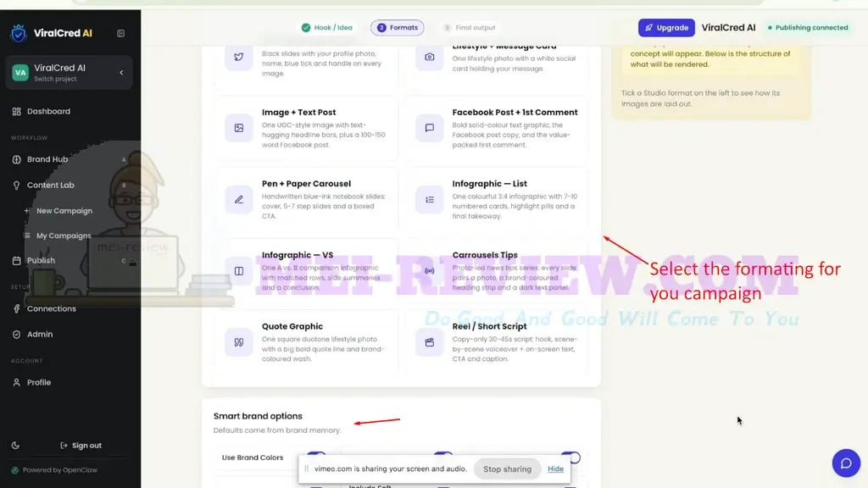Choose the Reel / Short Script format
The image size is (868, 488).
(497, 342)
